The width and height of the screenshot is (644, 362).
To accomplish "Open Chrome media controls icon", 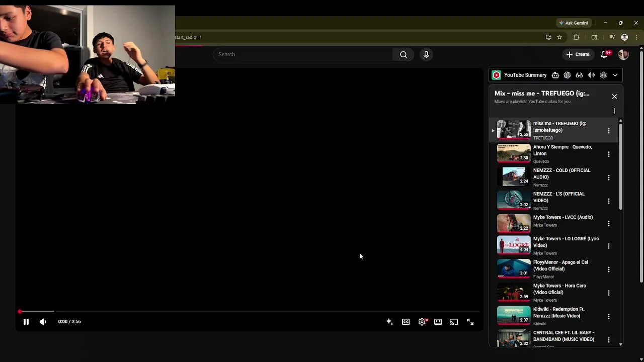I will tap(612, 37).
